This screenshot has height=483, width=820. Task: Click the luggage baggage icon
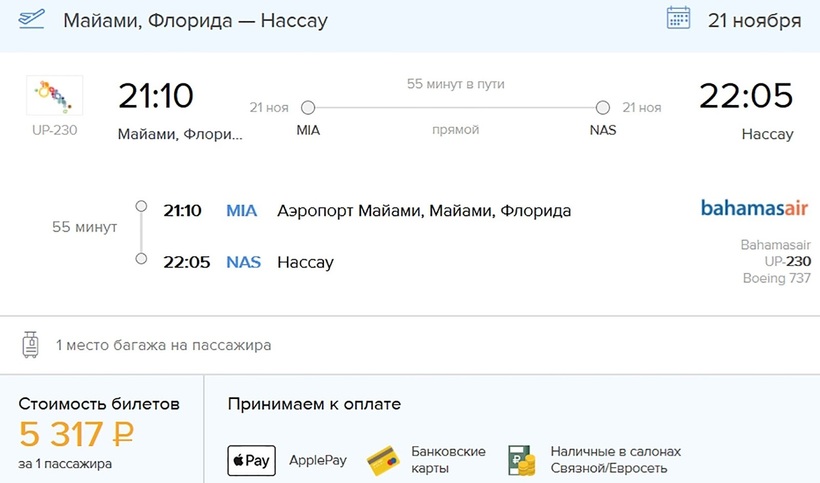pos(30,345)
